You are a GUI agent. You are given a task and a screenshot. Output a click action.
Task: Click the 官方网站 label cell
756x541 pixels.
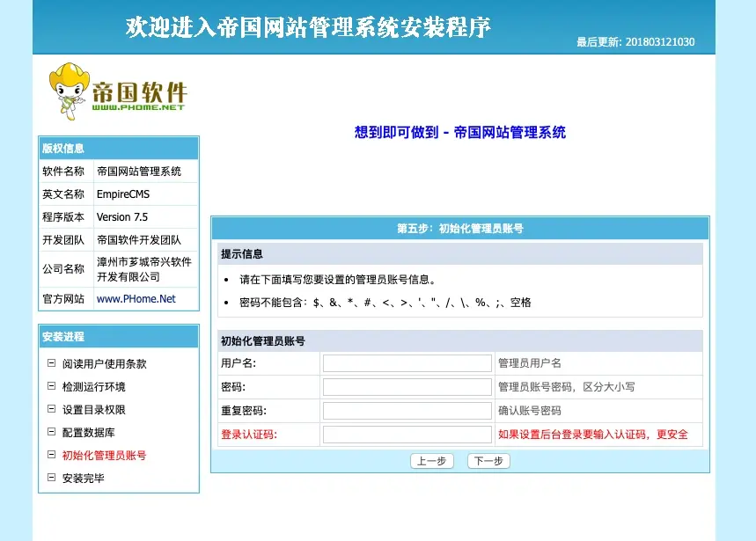coord(66,299)
